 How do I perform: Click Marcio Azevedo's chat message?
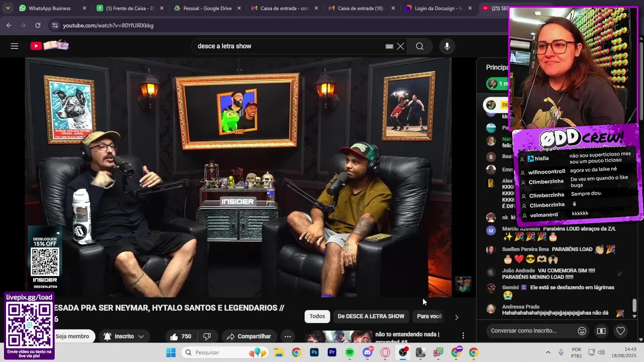tap(555, 233)
